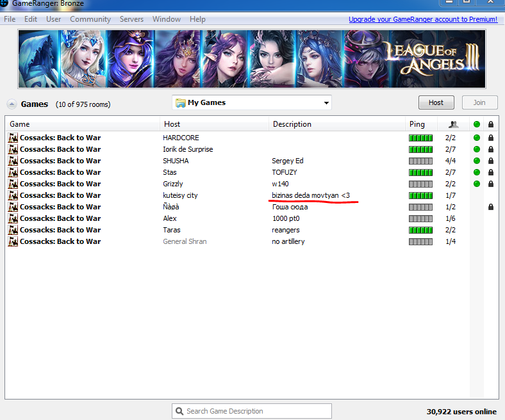Click the 'w140' description cell
The width and height of the screenshot is (505, 420).
click(280, 184)
